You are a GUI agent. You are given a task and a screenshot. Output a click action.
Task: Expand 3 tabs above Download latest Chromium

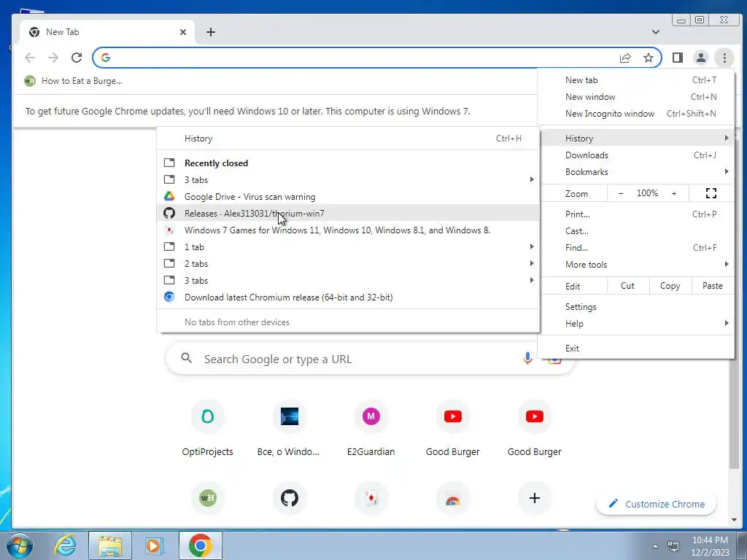348,281
